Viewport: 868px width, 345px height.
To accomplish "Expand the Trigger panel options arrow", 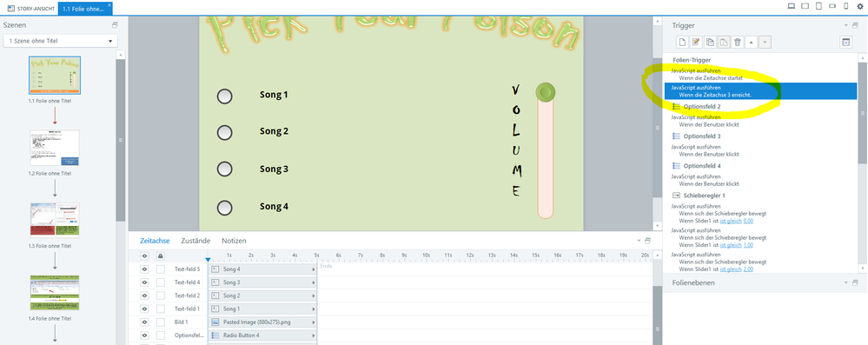I will pyautogui.click(x=846, y=25).
